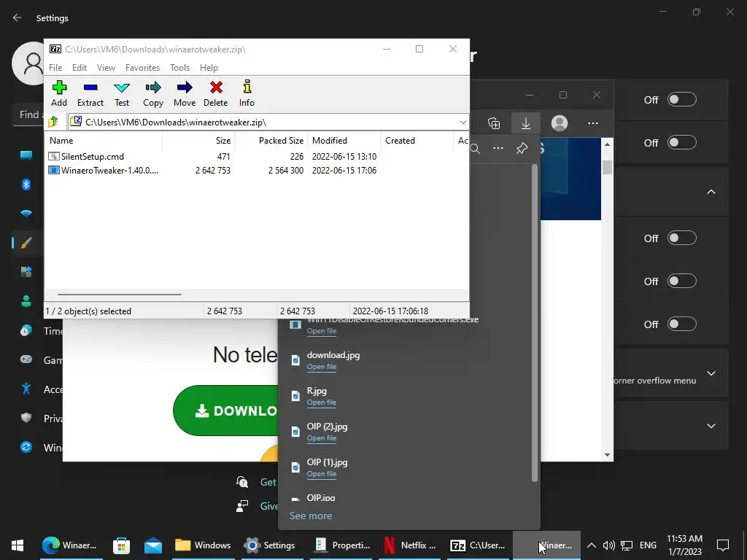
Task: Click the Edge page vertical scrollbar thumb
Action: [x=607, y=167]
